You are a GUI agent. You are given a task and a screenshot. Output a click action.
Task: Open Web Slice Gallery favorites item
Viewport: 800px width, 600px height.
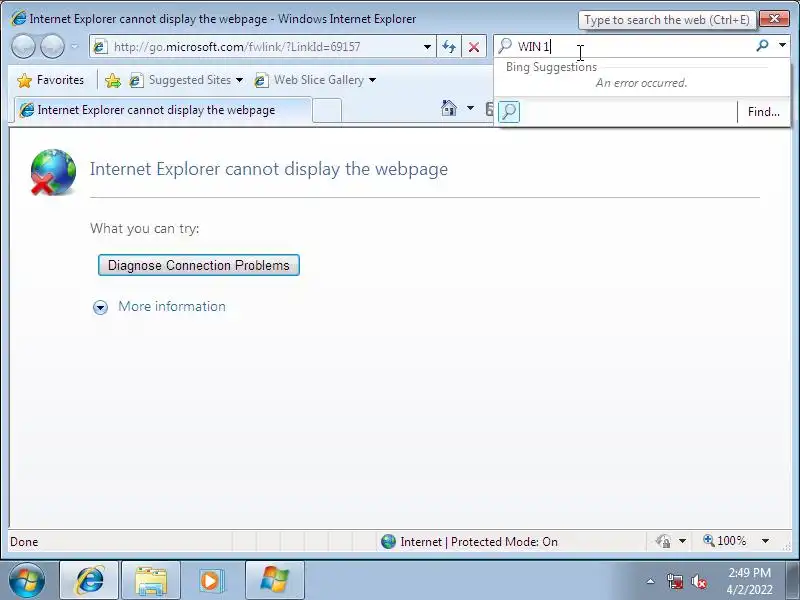pyautogui.click(x=315, y=80)
